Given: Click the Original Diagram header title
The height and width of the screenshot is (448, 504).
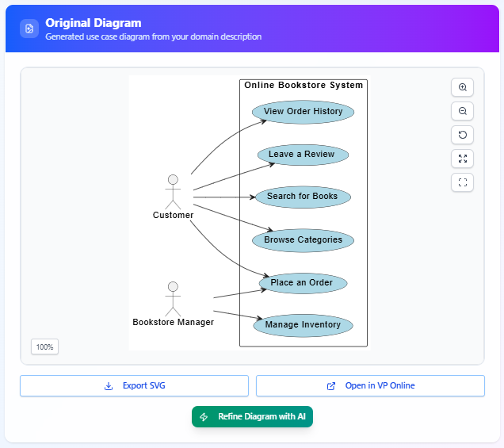Looking at the screenshot, I should 94,23.
